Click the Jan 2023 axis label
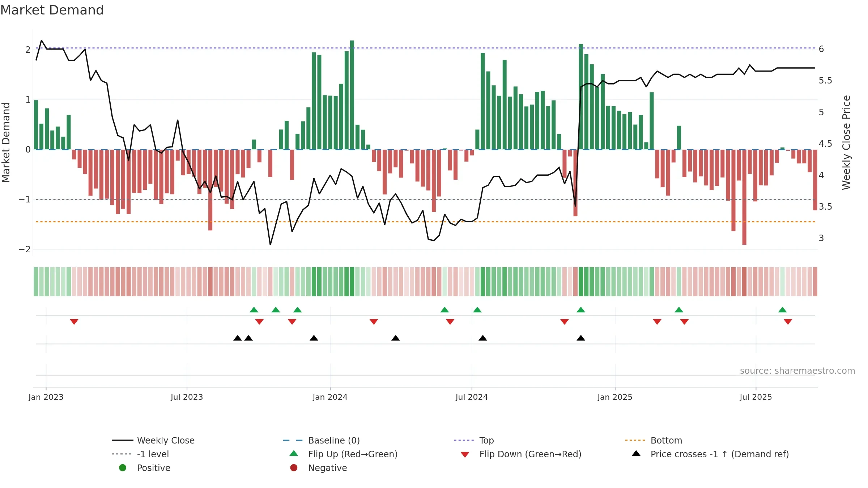The width and height of the screenshot is (868, 488). 46,397
